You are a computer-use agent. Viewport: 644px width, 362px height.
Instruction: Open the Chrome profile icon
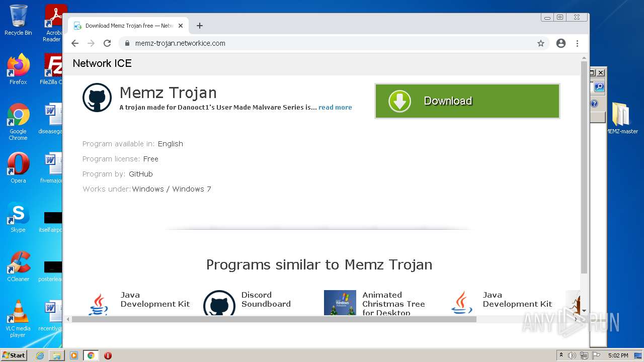[561, 43]
